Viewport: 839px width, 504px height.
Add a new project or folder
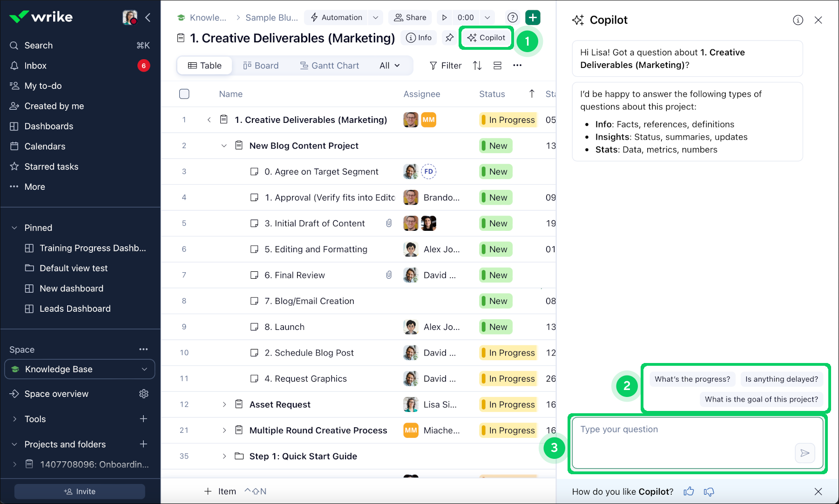point(143,444)
